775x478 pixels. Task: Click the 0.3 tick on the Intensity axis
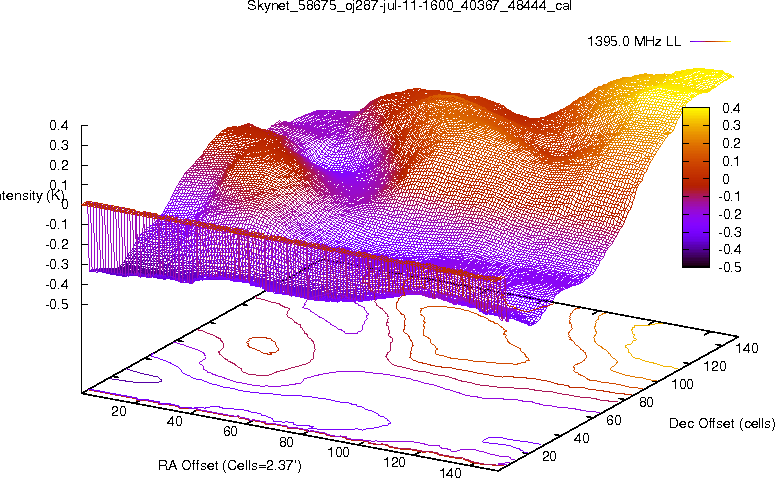[59, 145]
